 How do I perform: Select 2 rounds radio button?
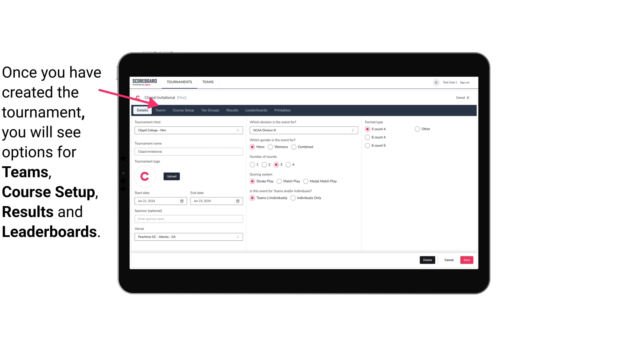(264, 164)
